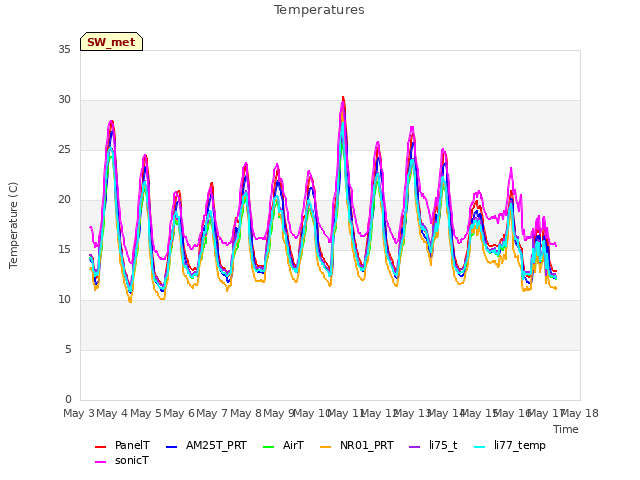The width and height of the screenshot is (640, 480).
Task: Toggle the PanelT legend entry
Action: (122, 445)
